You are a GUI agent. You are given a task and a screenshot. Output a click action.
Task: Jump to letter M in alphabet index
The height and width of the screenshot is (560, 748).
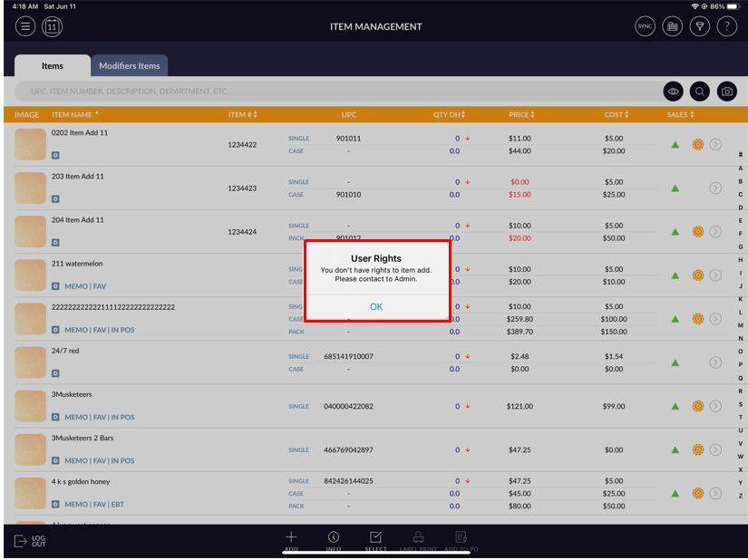click(740, 324)
